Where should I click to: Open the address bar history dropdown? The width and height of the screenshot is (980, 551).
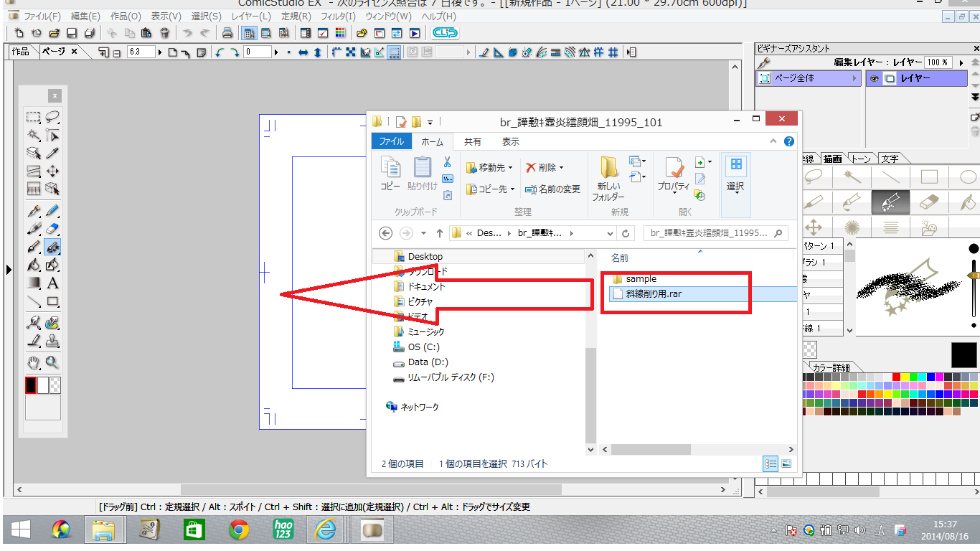pyautogui.click(x=611, y=233)
